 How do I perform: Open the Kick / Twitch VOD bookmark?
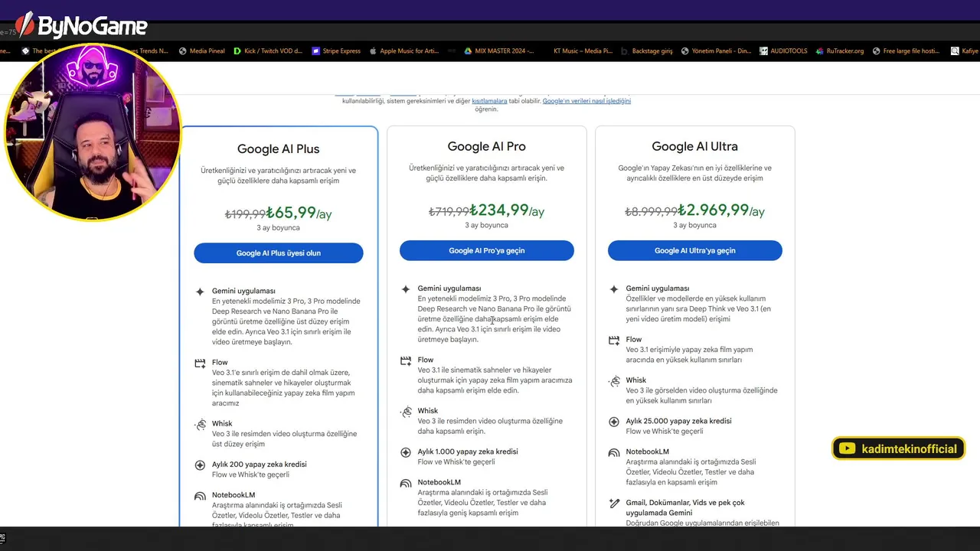pyautogui.click(x=268, y=51)
